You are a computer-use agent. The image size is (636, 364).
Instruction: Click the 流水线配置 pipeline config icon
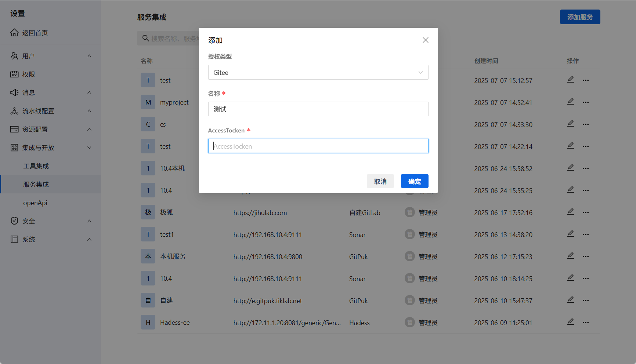point(14,111)
